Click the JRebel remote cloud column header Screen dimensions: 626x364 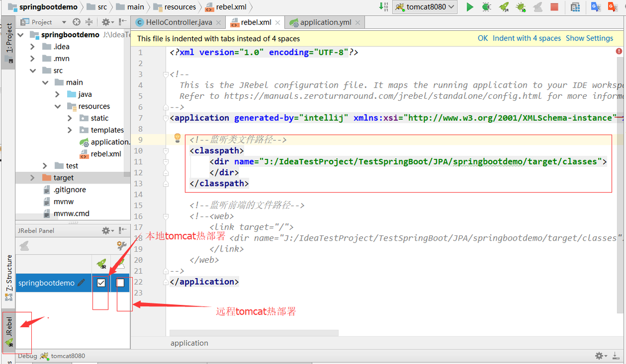[120, 264]
